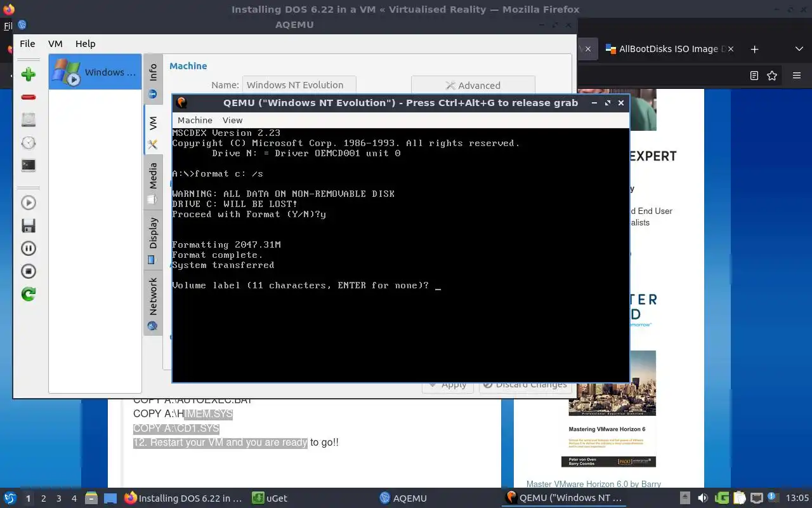Open the clipboard tray icon
This screenshot has width=812, height=508.
point(738,498)
